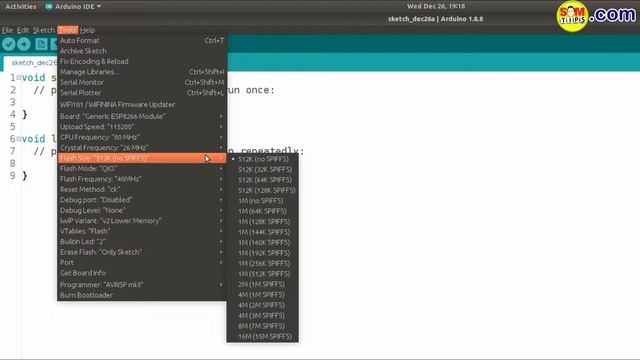The image size is (640, 360).
Task: Open the Edit menu
Action: 23,30
